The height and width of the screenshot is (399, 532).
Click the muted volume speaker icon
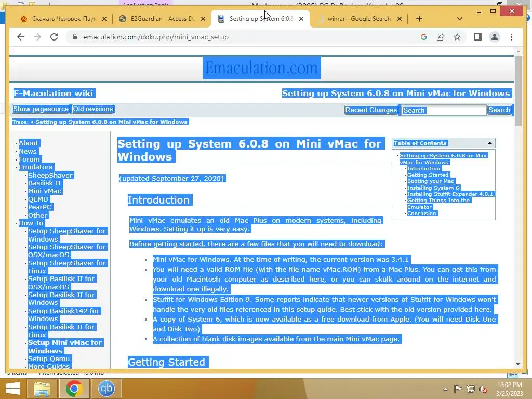coord(483,389)
